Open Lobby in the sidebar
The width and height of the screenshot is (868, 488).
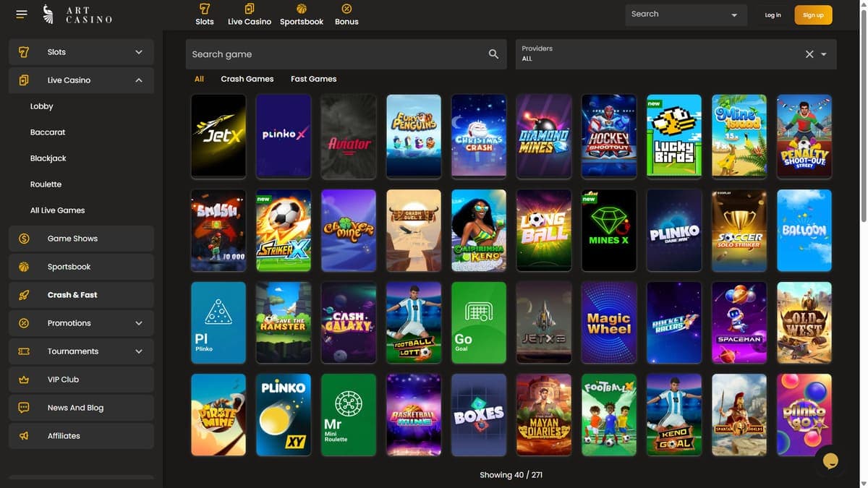42,106
